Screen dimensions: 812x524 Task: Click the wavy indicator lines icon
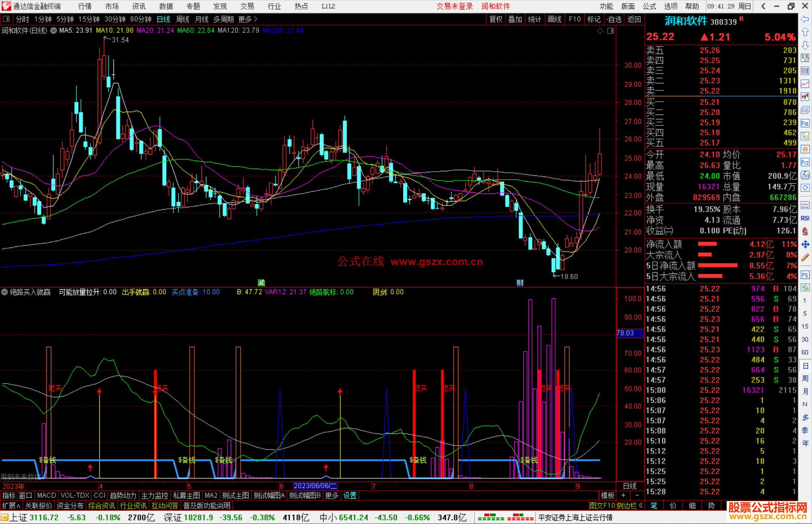pos(805,205)
